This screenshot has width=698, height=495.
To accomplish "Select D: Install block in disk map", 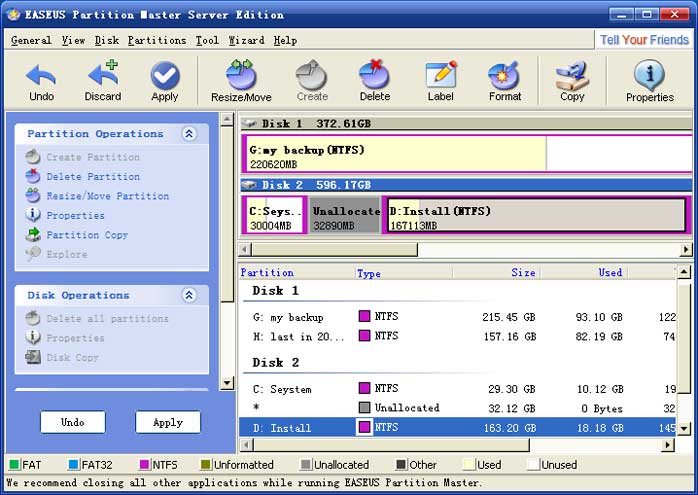I will (536, 215).
